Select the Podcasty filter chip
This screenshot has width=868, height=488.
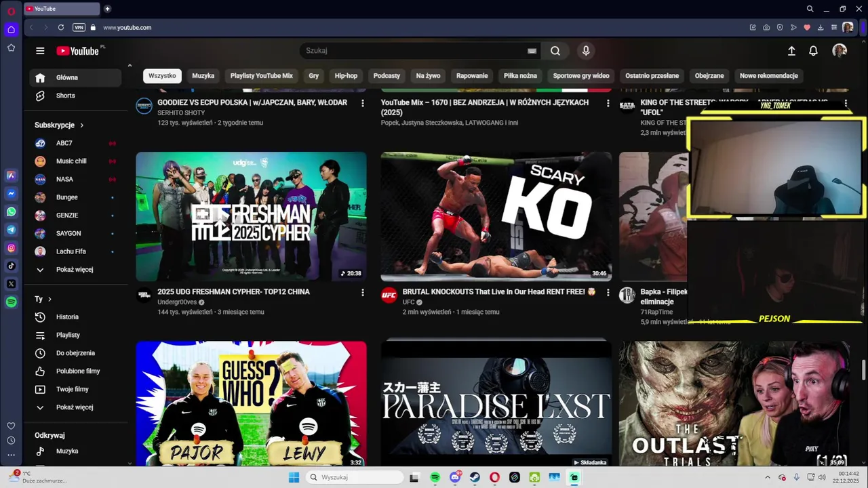pos(387,76)
